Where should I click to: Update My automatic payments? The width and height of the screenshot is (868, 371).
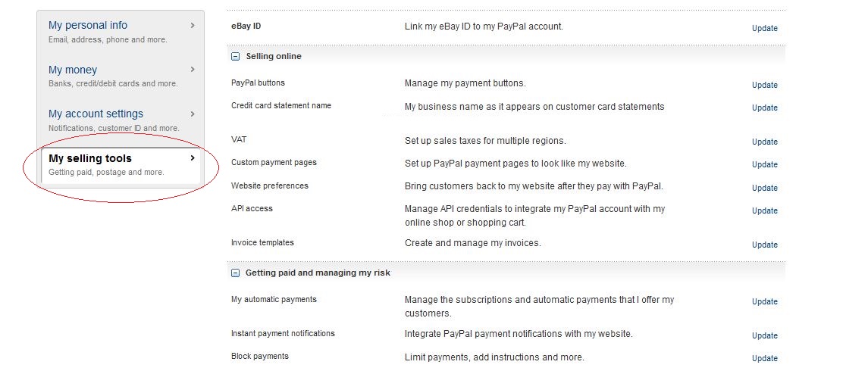(x=764, y=302)
